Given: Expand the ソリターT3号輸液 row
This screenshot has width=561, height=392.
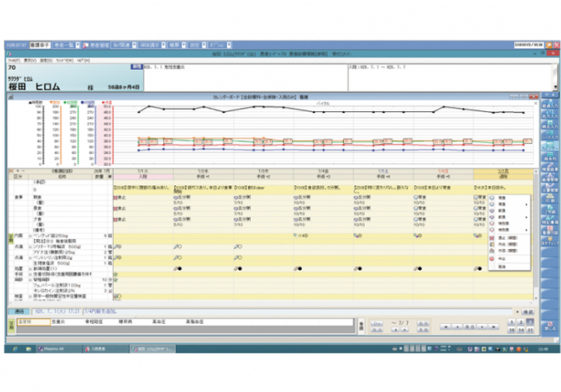Looking at the screenshot, I should coord(31,247).
